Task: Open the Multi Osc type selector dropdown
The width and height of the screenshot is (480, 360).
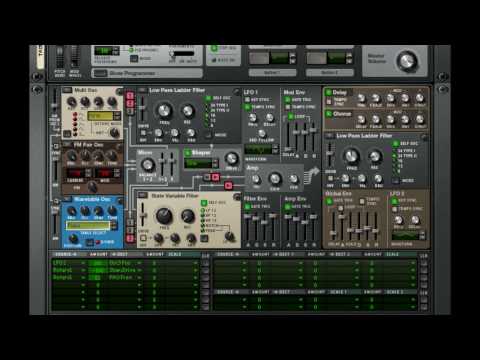Action: click(67, 90)
